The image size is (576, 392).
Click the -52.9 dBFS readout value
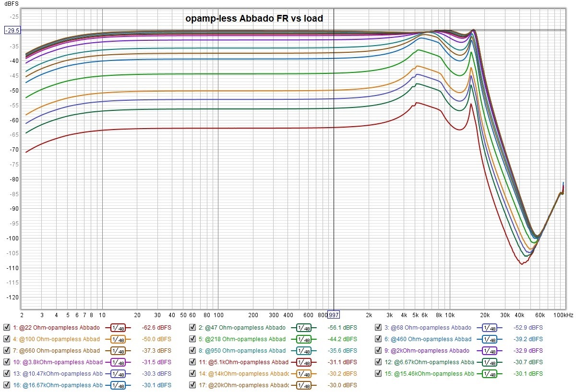(x=528, y=328)
